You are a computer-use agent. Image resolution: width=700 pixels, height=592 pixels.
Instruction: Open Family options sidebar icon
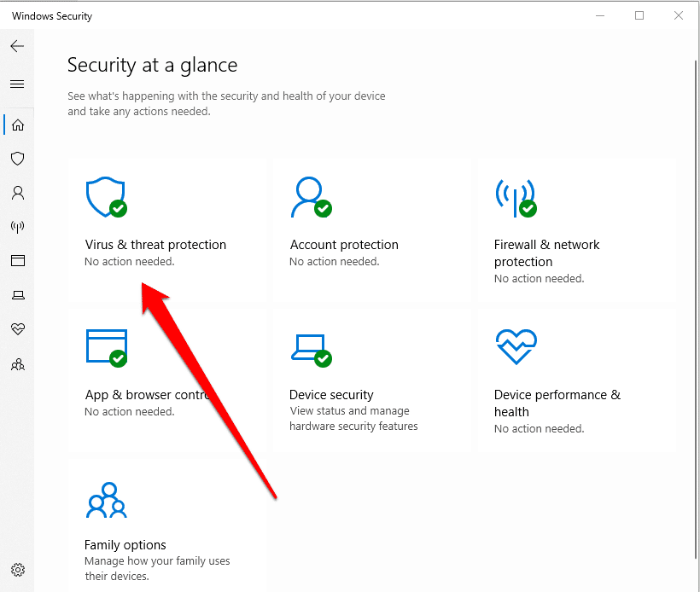[x=17, y=363]
